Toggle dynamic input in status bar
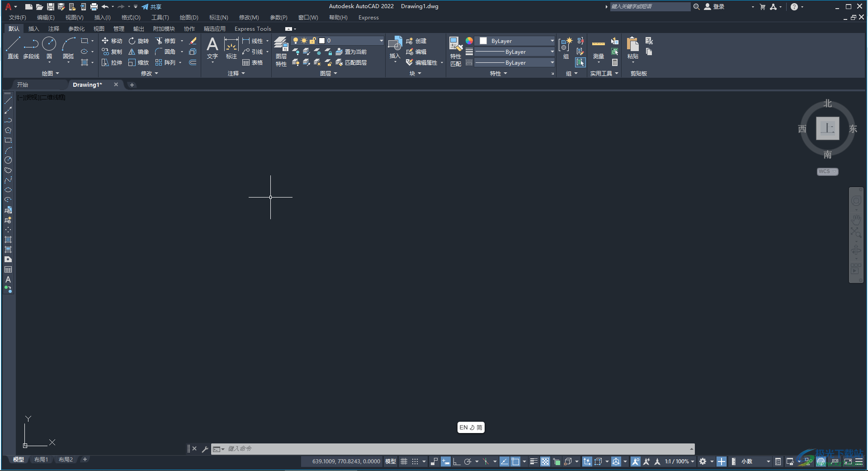This screenshot has width=868, height=471. pos(446,462)
